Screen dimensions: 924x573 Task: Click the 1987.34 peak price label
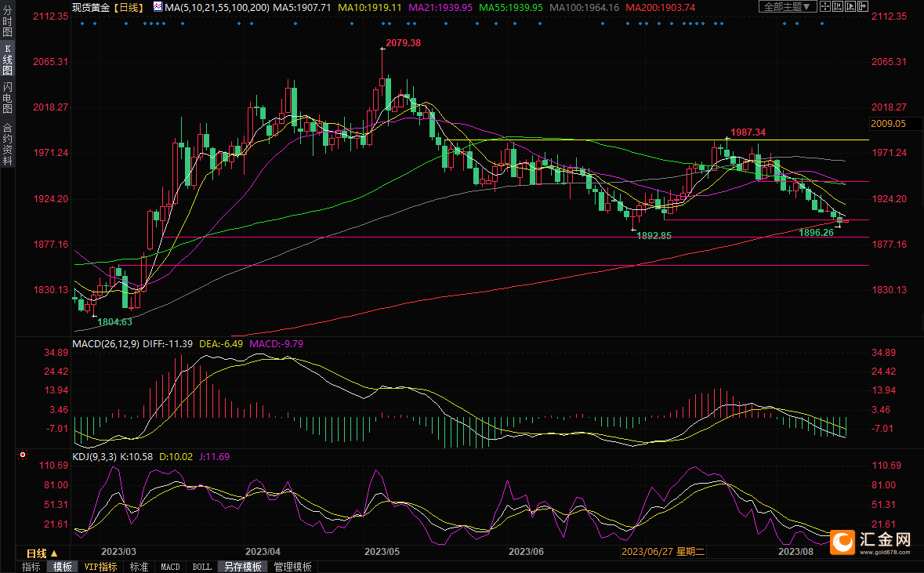coord(748,132)
